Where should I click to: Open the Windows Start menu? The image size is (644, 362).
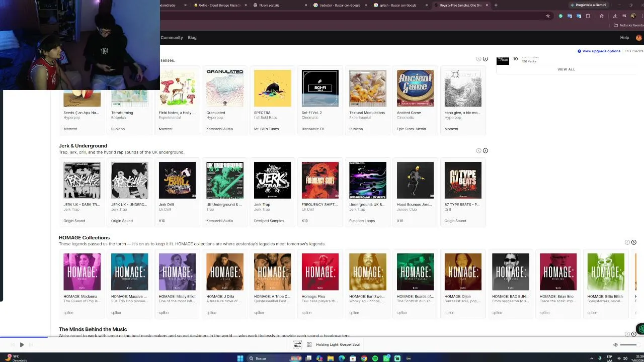click(x=240, y=358)
